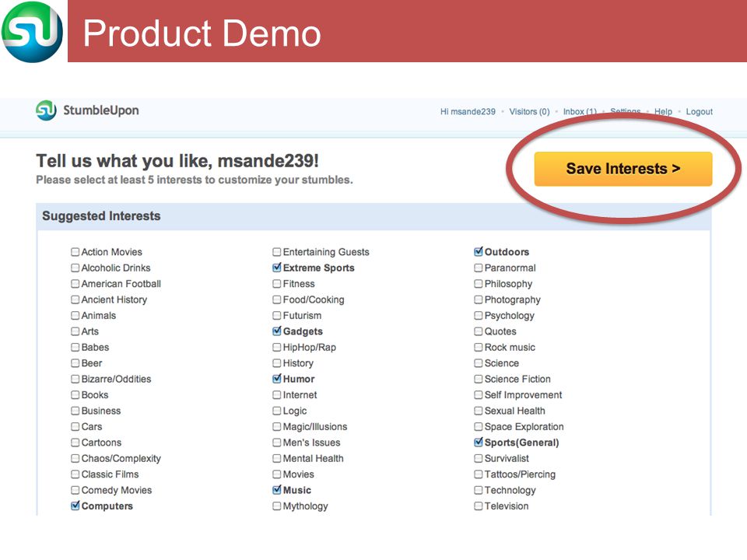The width and height of the screenshot is (747, 560).
Task: Check the Science checkbox
Action: coord(479,363)
